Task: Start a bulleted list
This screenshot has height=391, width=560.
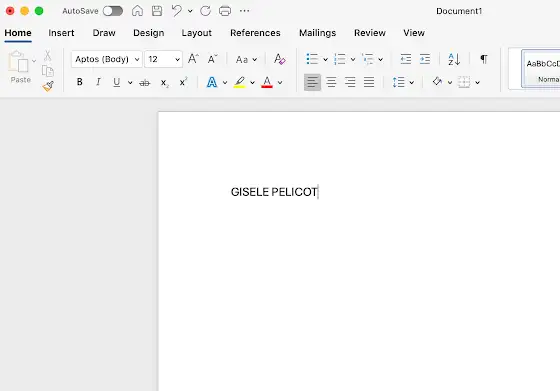Action: coord(312,59)
